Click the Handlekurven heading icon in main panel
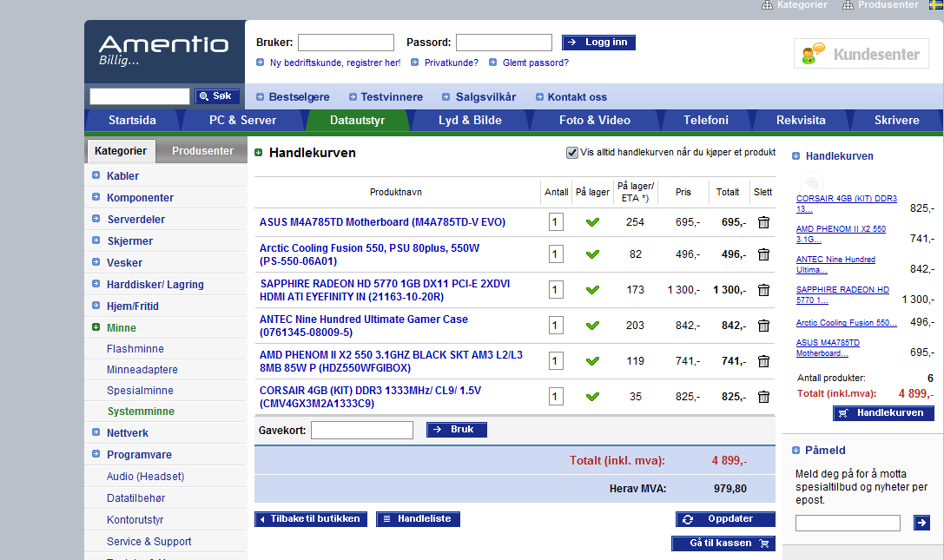 pos(258,152)
